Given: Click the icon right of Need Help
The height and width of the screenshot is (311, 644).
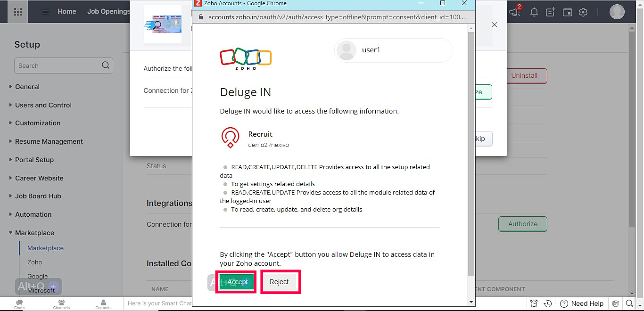Looking at the screenshot, I should (x=615, y=303).
